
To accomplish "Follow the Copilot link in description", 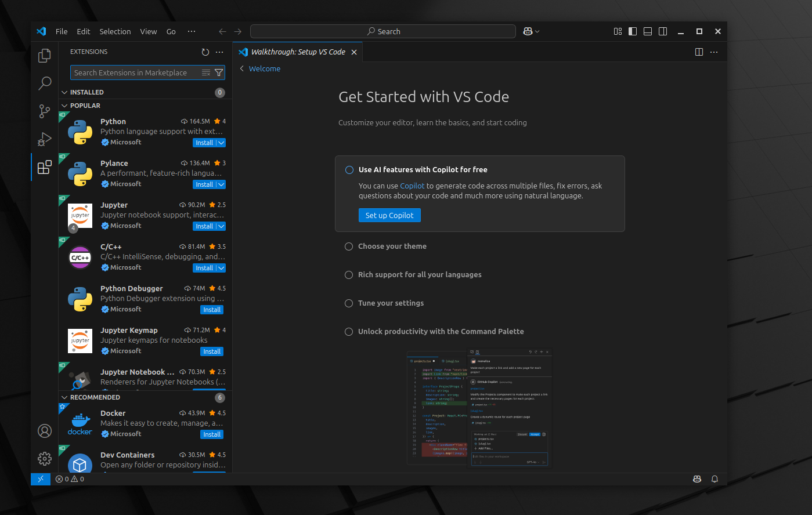I will [412, 186].
